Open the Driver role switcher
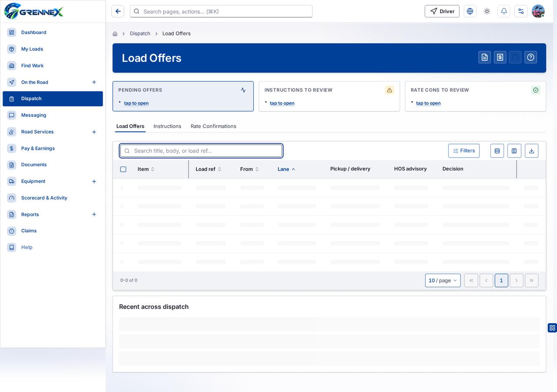Screen dimensions: 557x392 tap(442, 11)
